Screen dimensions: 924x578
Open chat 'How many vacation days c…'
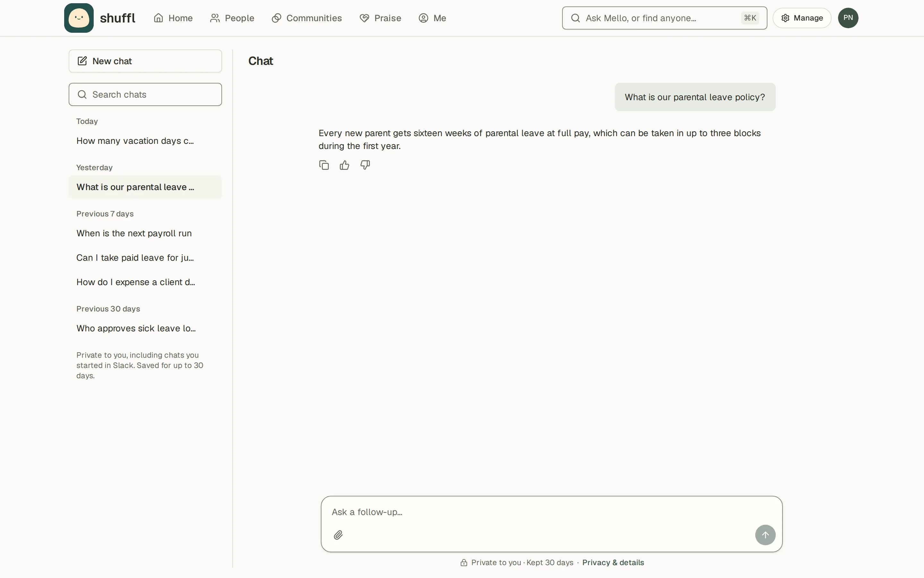pos(145,141)
